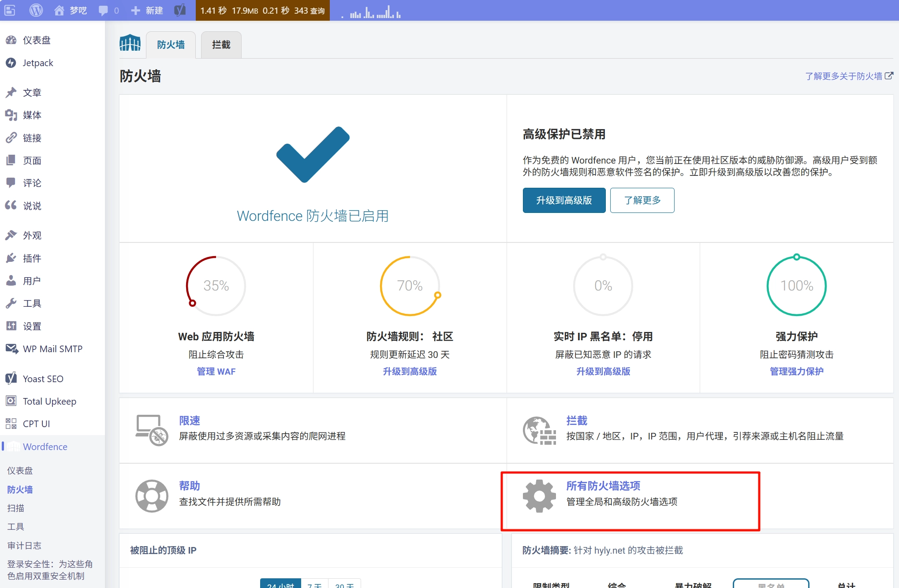The height and width of the screenshot is (588, 899).
Task: Click 升级到高级版 under 实时 IP 黑名单
Action: click(603, 371)
